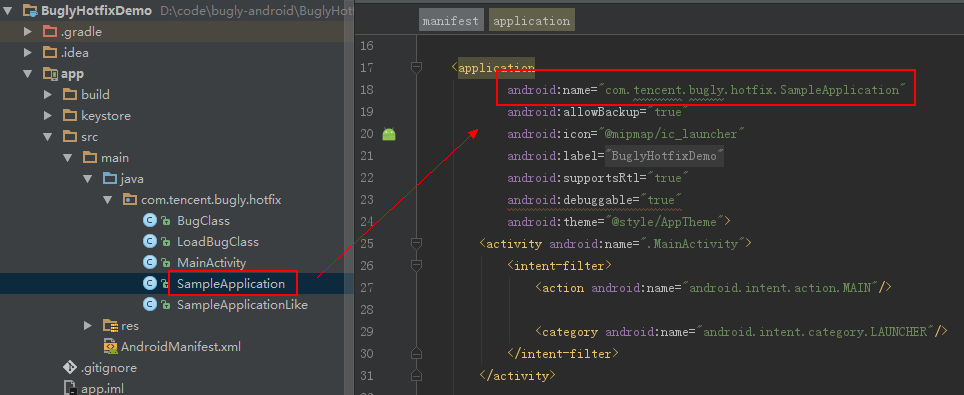This screenshot has width=964, height=395.
Task: Expand the res folder
Action: [x=88, y=325]
